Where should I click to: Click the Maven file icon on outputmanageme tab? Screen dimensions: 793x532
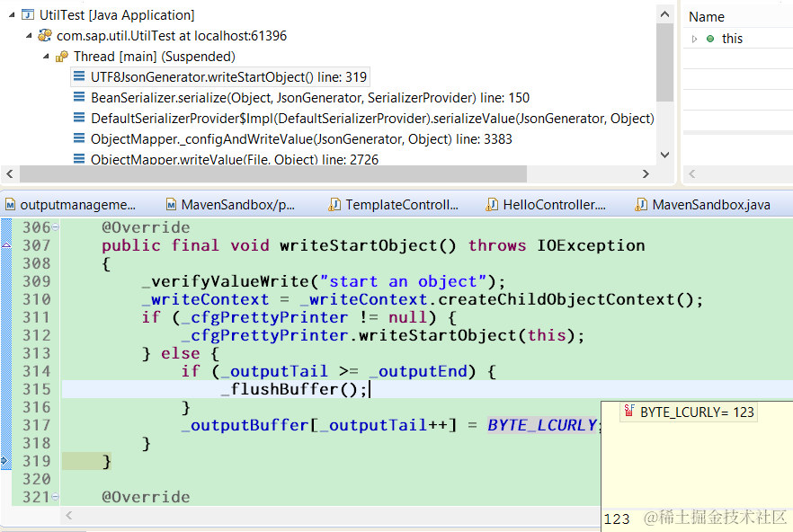(10, 205)
